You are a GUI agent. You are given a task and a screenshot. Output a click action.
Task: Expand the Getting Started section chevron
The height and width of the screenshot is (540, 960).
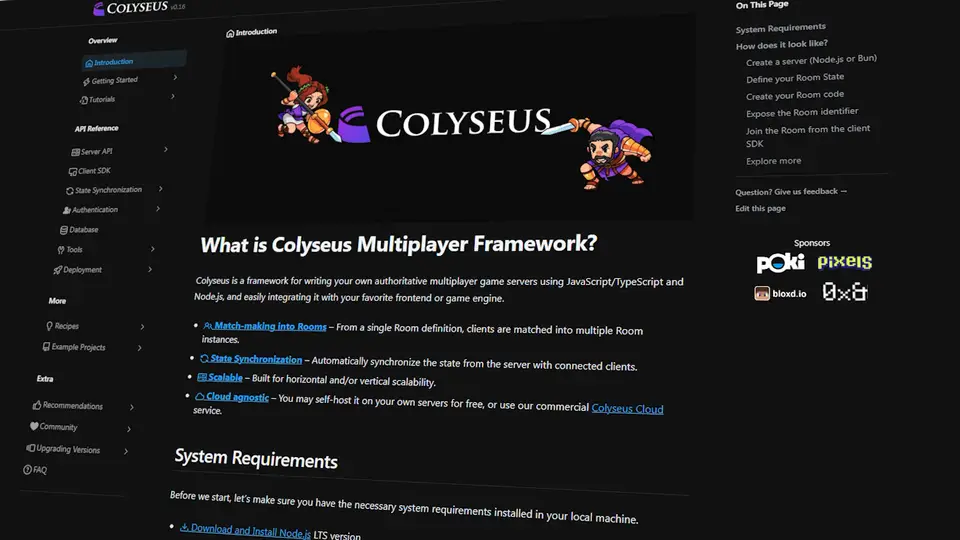175,77
